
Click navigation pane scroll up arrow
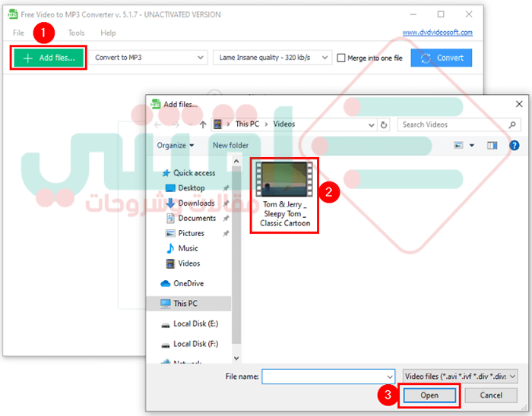[x=236, y=161]
